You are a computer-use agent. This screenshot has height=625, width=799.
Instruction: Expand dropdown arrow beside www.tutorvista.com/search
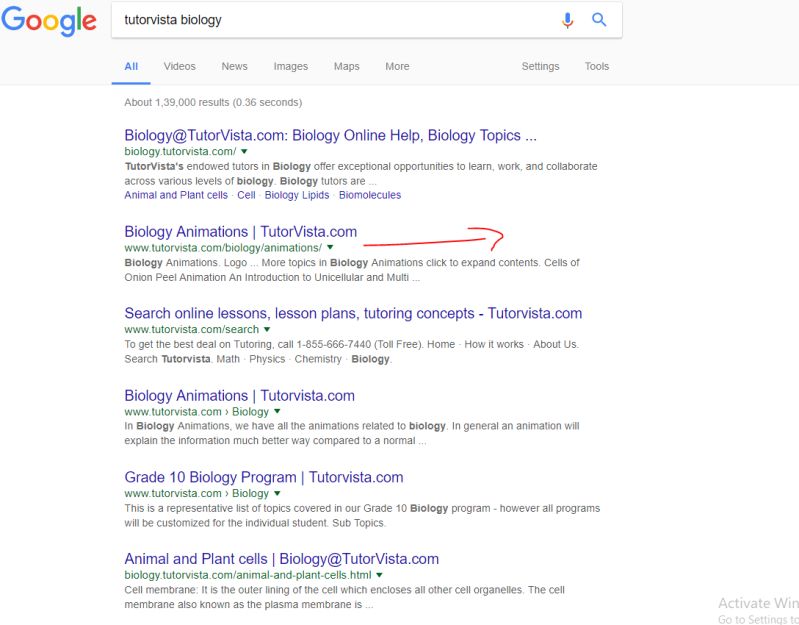pyautogui.click(x=267, y=330)
